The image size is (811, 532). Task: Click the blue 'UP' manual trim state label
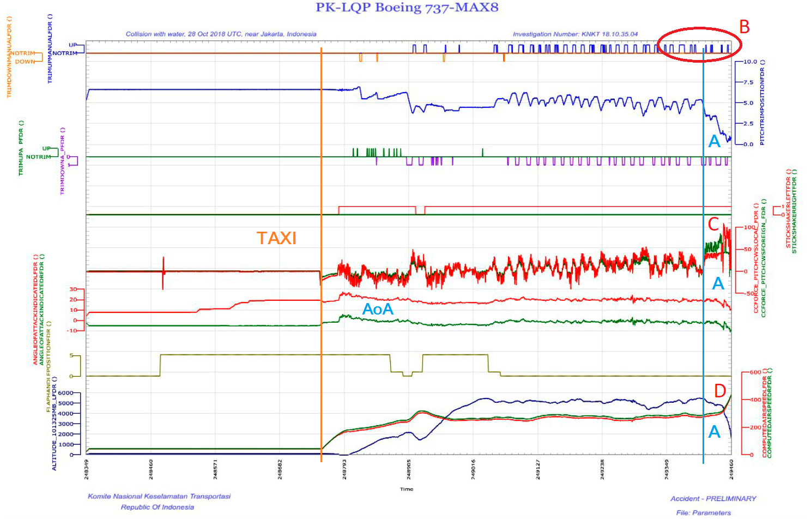[x=73, y=45]
